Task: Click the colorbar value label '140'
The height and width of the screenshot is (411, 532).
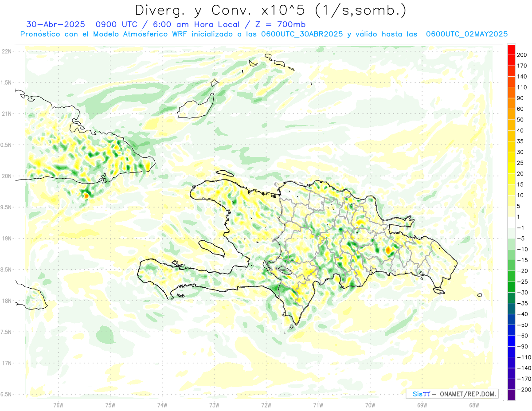Action: click(x=522, y=77)
